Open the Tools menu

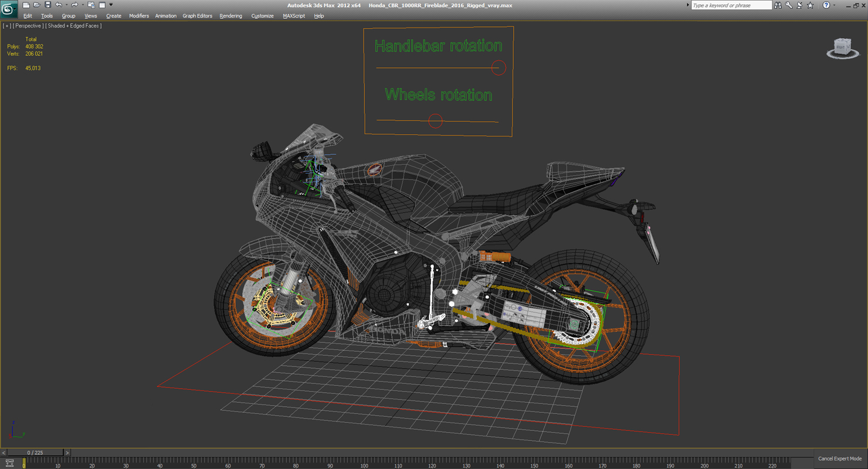pyautogui.click(x=47, y=16)
